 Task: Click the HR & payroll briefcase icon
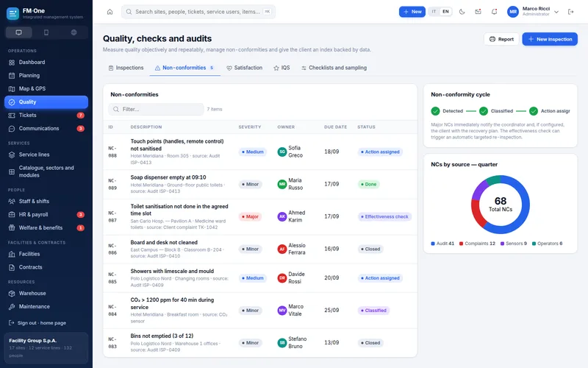(x=12, y=215)
